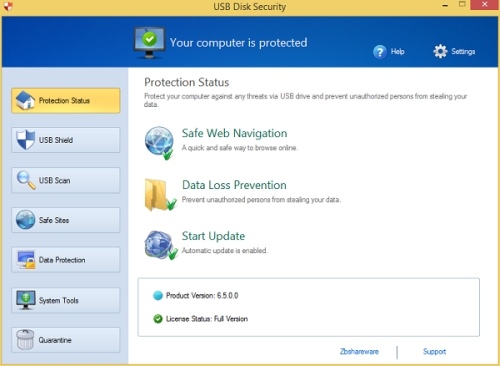This screenshot has width=500, height=366.
Task: Open the Settings text link
Action: pyautogui.click(x=463, y=51)
